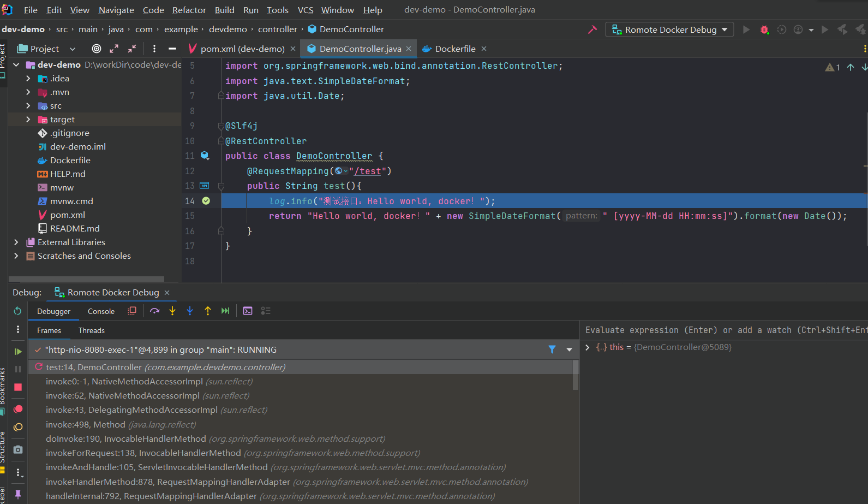Open Project panel options (three dots)
Screen dimensions: 868x504
click(154, 49)
